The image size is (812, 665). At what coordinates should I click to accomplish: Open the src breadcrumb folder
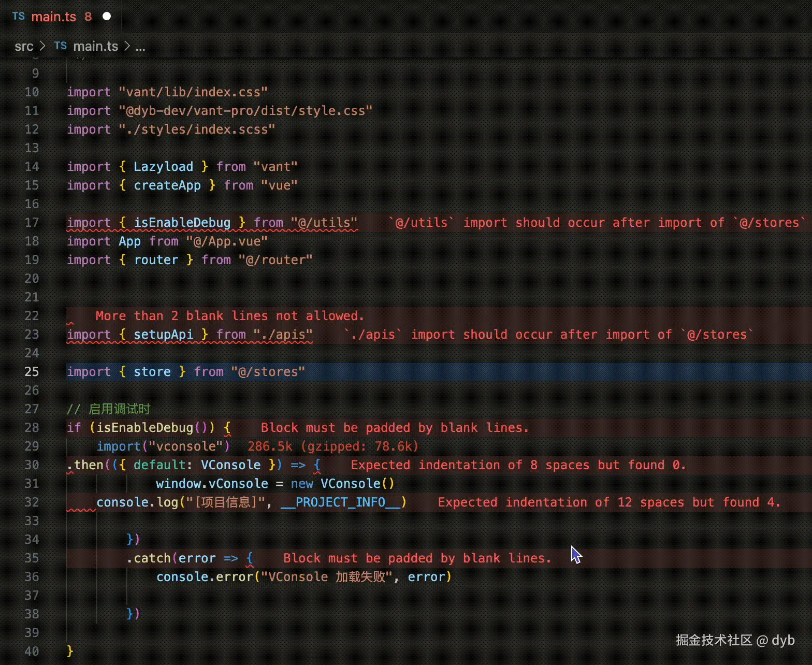[x=24, y=46]
